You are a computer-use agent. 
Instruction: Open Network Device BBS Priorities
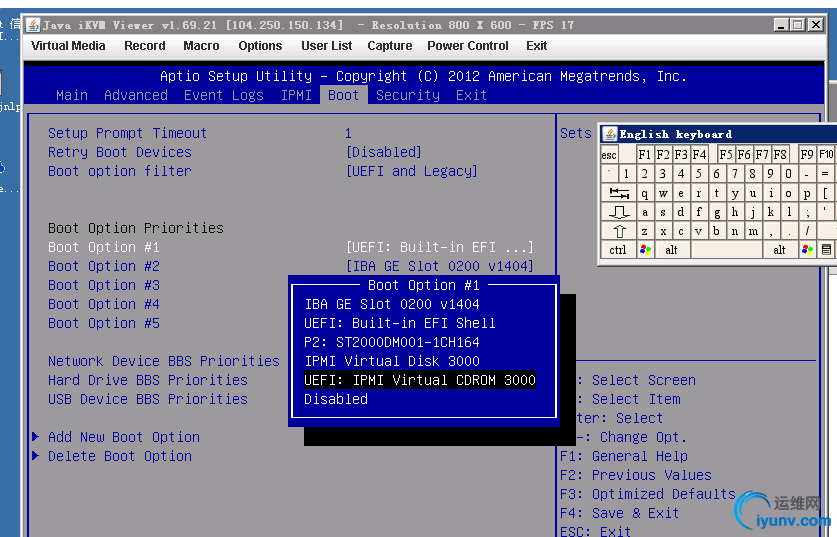coord(163,361)
